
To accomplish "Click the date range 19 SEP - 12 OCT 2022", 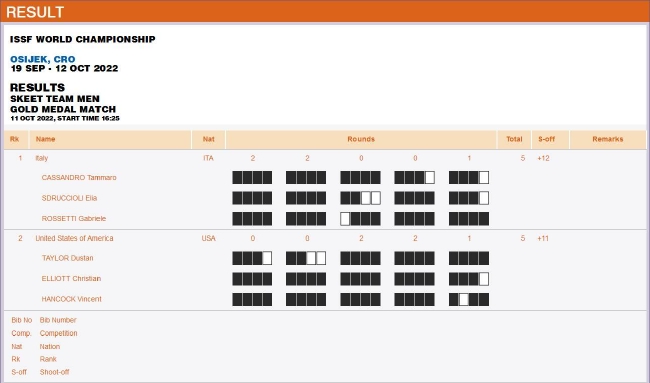I will [64, 68].
